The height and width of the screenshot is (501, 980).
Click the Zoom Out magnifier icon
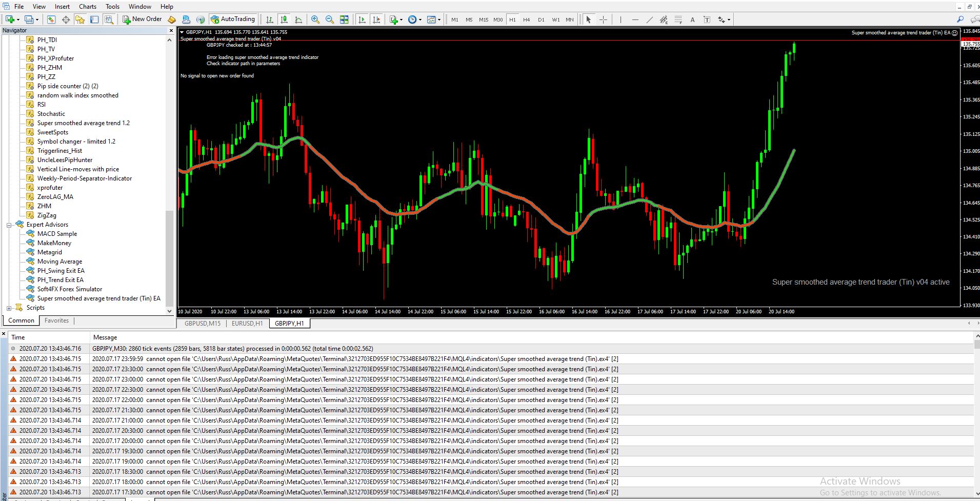coord(329,19)
